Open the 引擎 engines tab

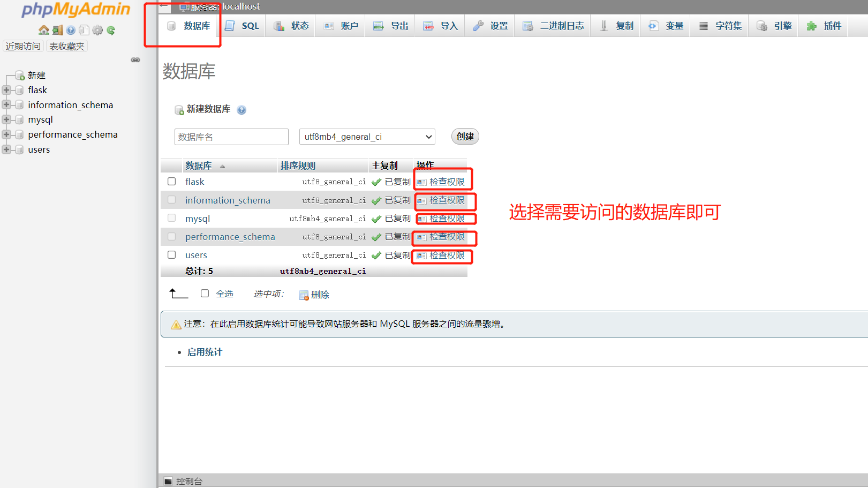774,26
